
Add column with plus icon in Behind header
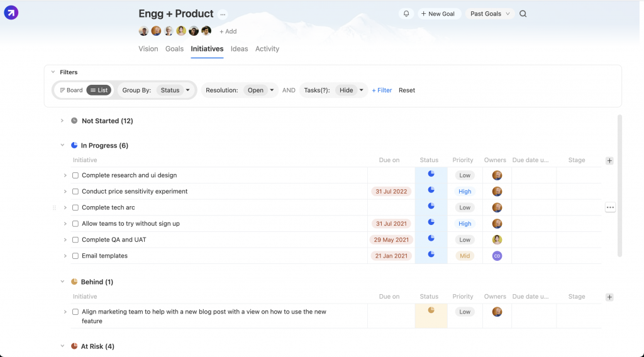coord(609,297)
